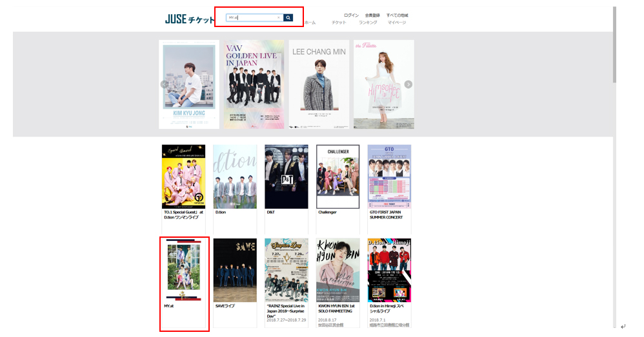Click the RAINZ Special Live in Japan title
Image resolution: width=644 pixels, height=337 pixels.
[286, 311]
